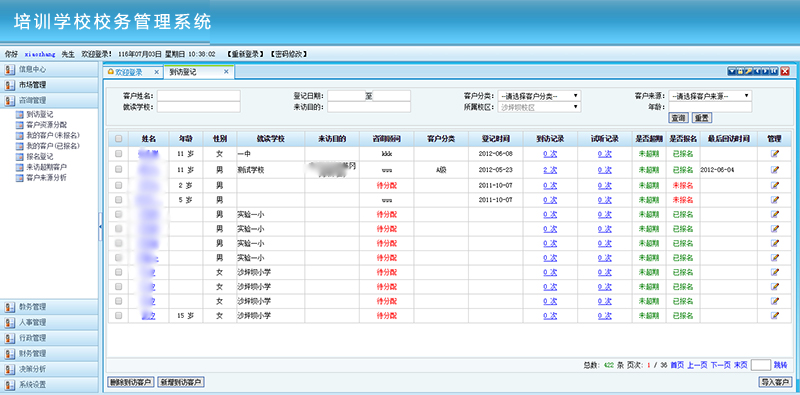800x395 pixels.
Task: Click the 查询 search button
Action: point(678,118)
